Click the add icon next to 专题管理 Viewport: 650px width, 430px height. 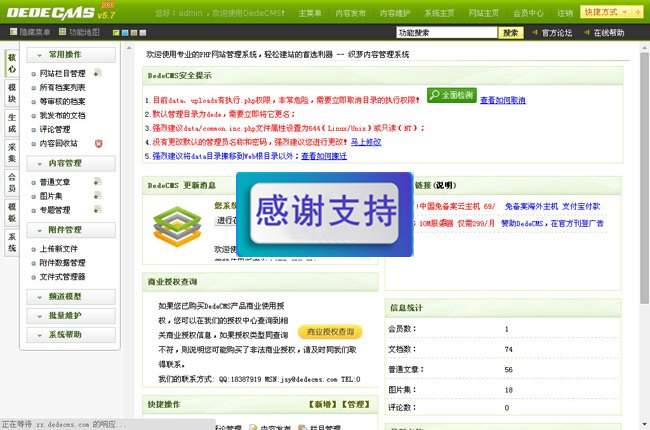pyautogui.click(x=97, y=210)
